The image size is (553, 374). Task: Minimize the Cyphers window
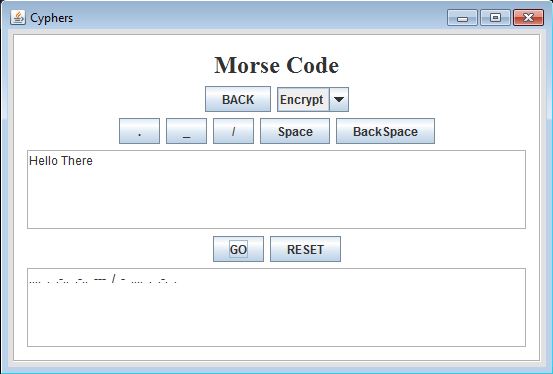point(462,18)
